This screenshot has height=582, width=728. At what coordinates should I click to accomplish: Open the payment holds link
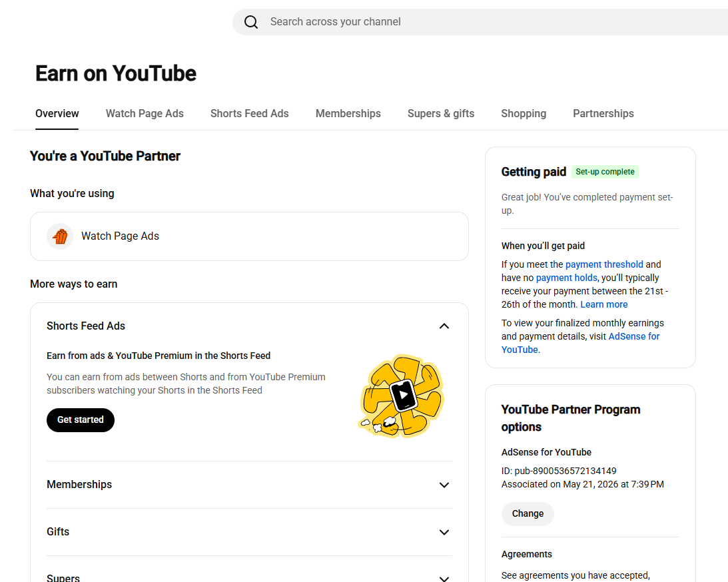566,278
